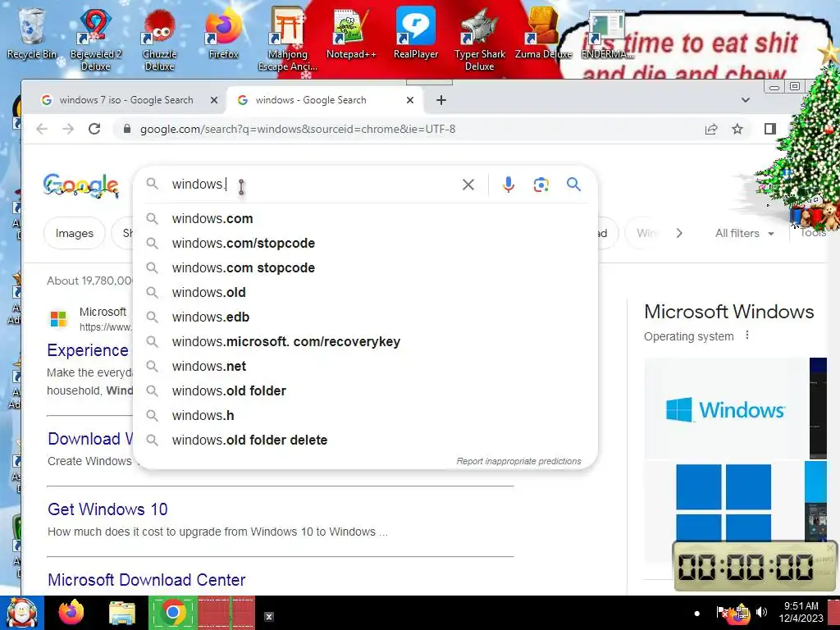Launch Mahjong Escape Ancient shortcut
This screenshot has height=630, width=840.
pyautogui.click(x=288, y=40)
